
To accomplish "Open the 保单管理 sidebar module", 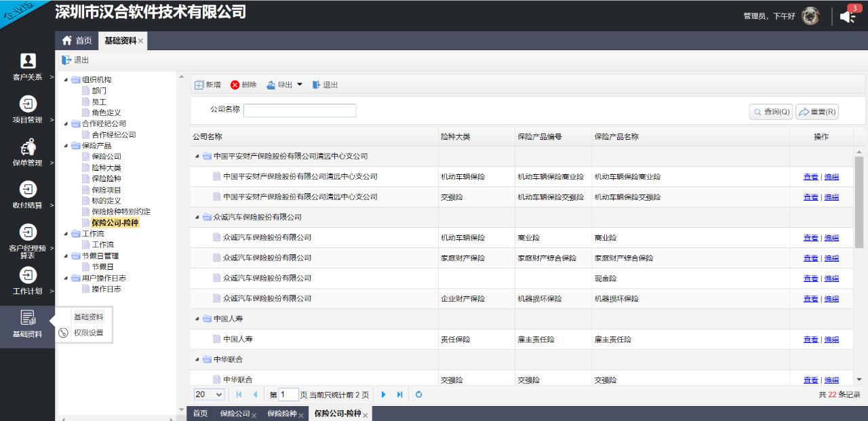I will coord(27,153).
